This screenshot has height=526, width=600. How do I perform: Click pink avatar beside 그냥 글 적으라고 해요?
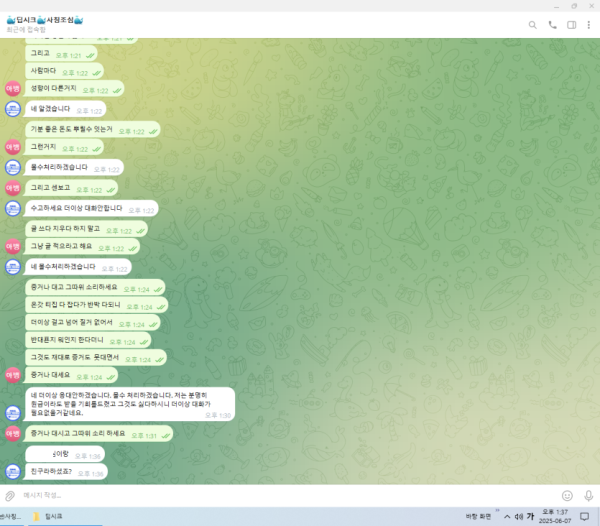coord(13,246)
